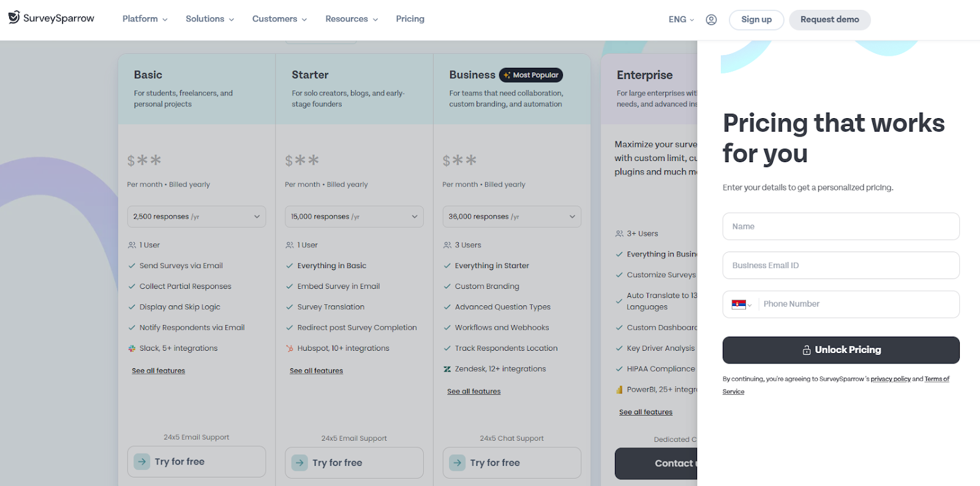Expand the Customers menu
This screenshot has width=980, height=486.
point(279,19)
